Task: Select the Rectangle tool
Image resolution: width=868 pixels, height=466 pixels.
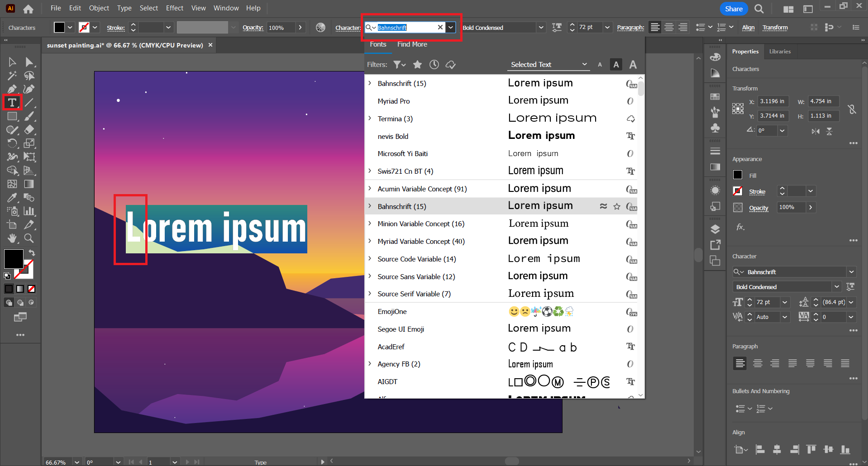Action: (12, 116)
